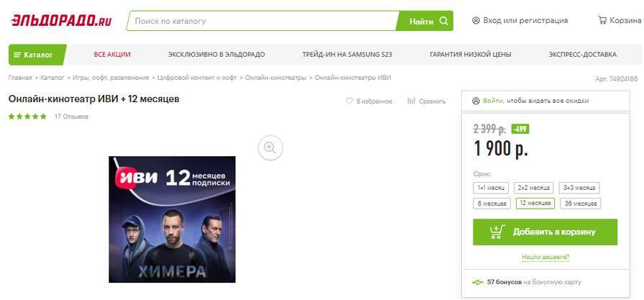Click the magnifier zoom icon above product image
644x300 pixels.
[271, 147]
